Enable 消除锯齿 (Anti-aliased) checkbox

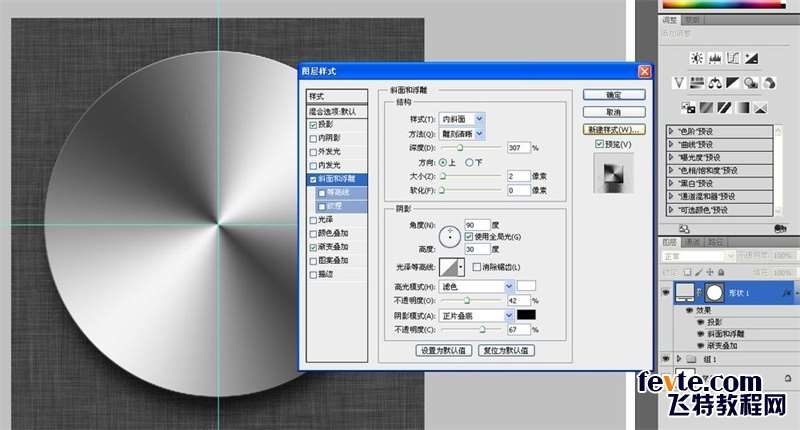(x=477, y=267)
